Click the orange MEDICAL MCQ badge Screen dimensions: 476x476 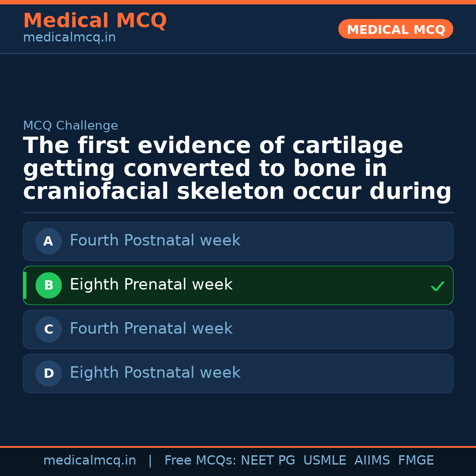click(x=396, y=30)
